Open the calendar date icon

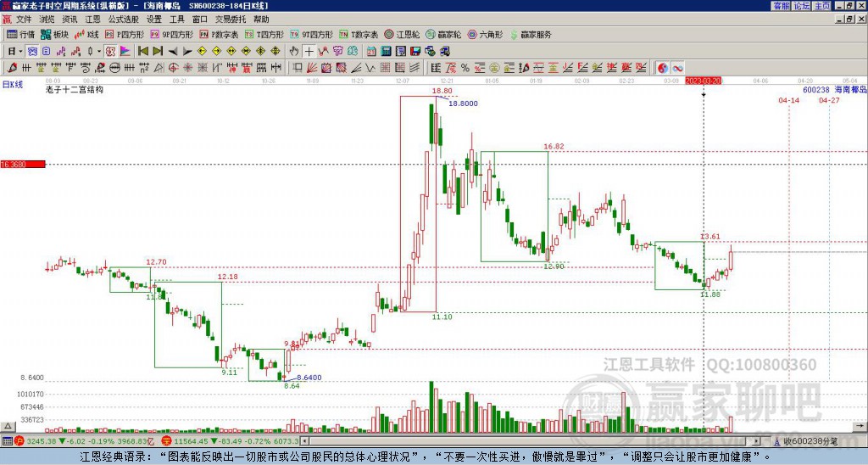(x=371, y=52)
